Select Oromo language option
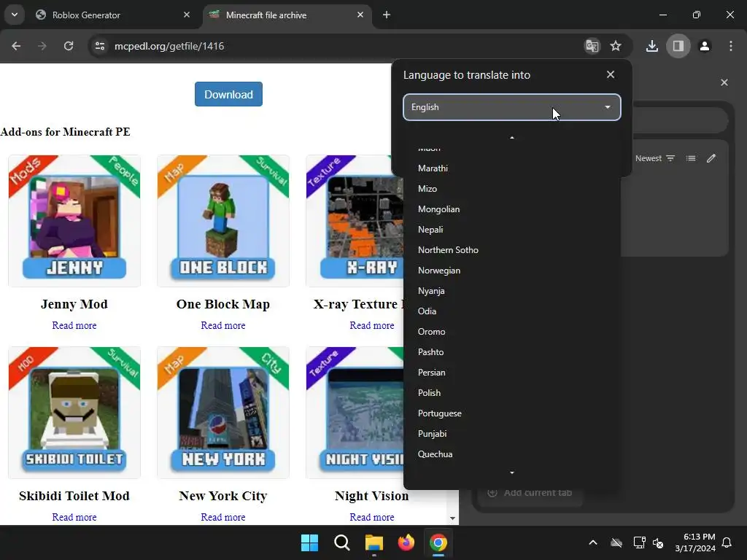The height and width of the screenshot is (560, 747). 511,332
